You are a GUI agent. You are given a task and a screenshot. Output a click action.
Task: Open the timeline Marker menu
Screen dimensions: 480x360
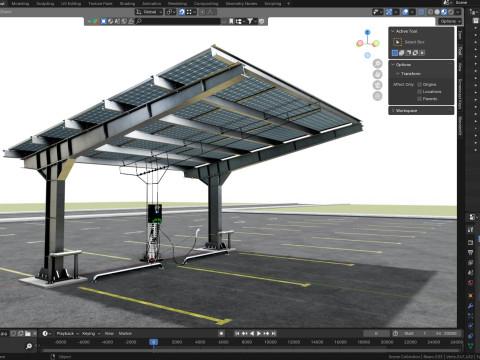point(125,333)
